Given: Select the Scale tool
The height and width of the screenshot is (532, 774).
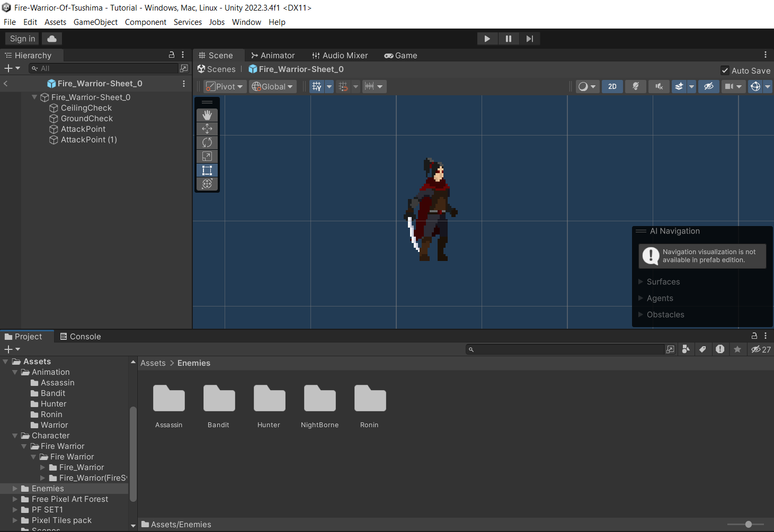Looking at the screenshot, I should coord(207,156).
